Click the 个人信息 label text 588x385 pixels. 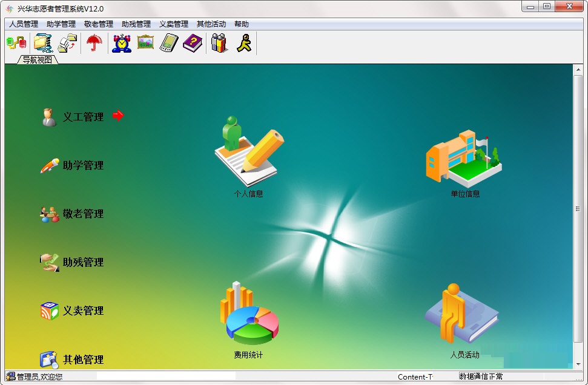(249, 194)
